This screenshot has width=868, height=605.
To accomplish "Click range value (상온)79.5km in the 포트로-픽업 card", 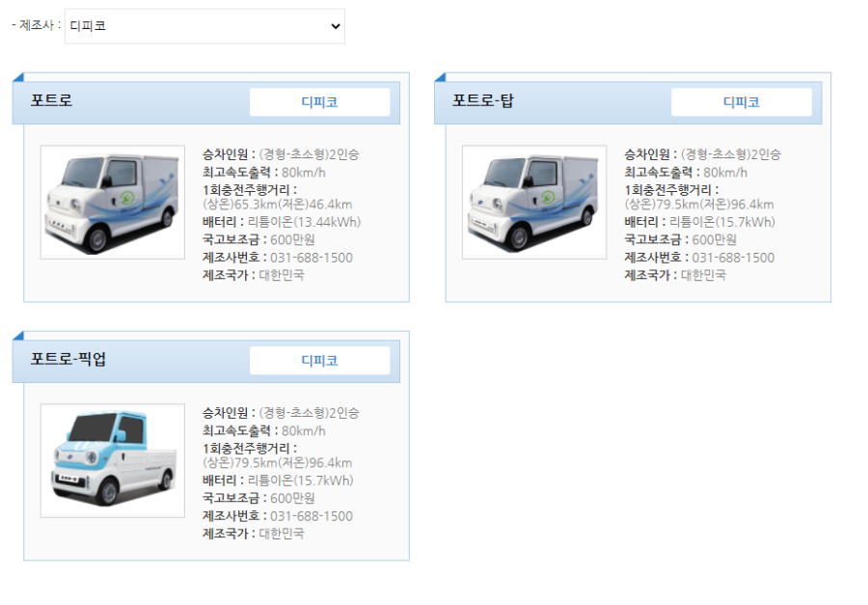I will [240, 463].
